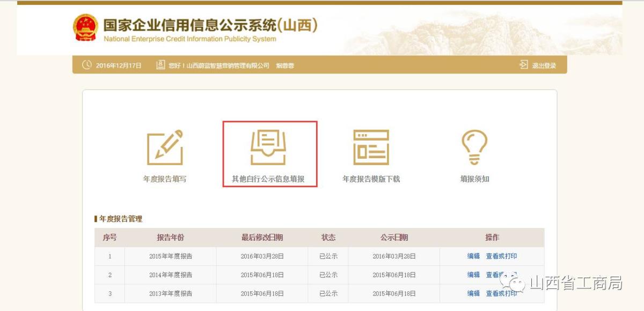
Task: Edit the 2014年年度报告 via 编辑
Action: pos(473,275)
